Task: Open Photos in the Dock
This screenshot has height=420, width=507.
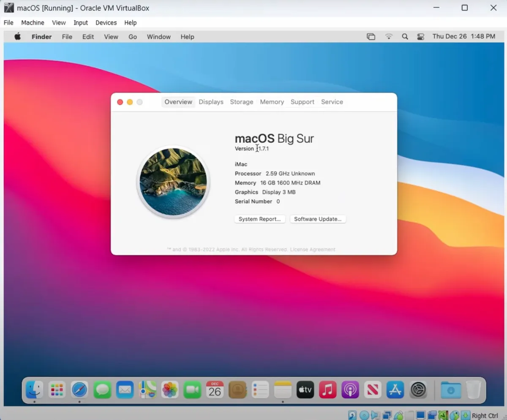Action: 170,390
